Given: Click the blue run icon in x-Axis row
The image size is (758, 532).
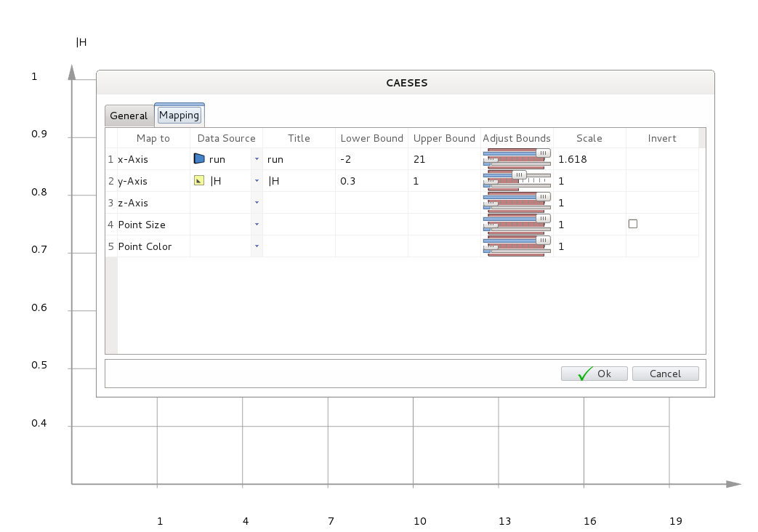Looking at the screenshot, I should [199, 158].
